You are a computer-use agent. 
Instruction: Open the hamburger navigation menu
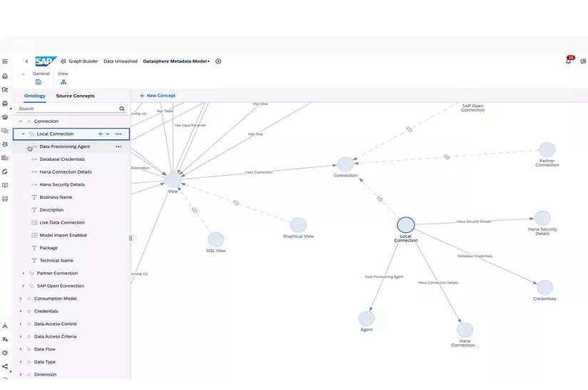(5, 61)
